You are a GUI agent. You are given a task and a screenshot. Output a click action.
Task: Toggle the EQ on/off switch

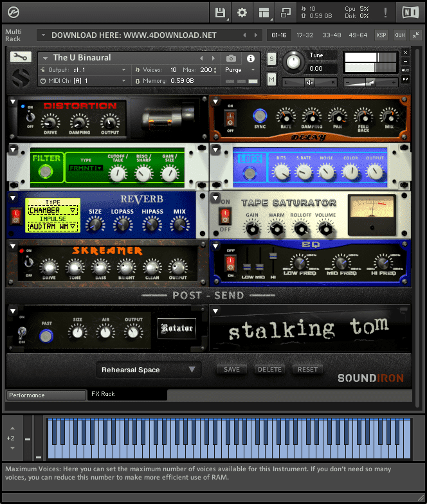click(230, 264)
